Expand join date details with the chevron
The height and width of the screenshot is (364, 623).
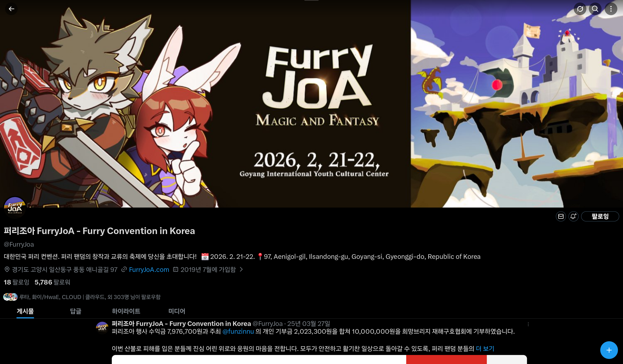pos(241,269)
